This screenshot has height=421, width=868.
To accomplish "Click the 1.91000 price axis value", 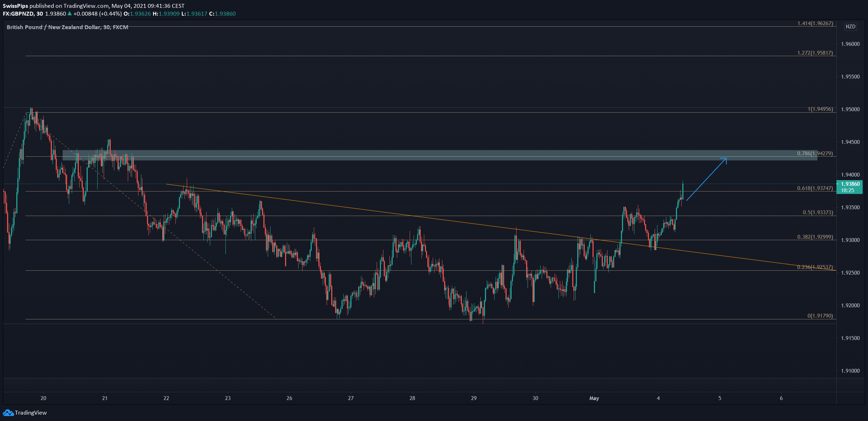I will pyautogui.click(x=850, y=371).
